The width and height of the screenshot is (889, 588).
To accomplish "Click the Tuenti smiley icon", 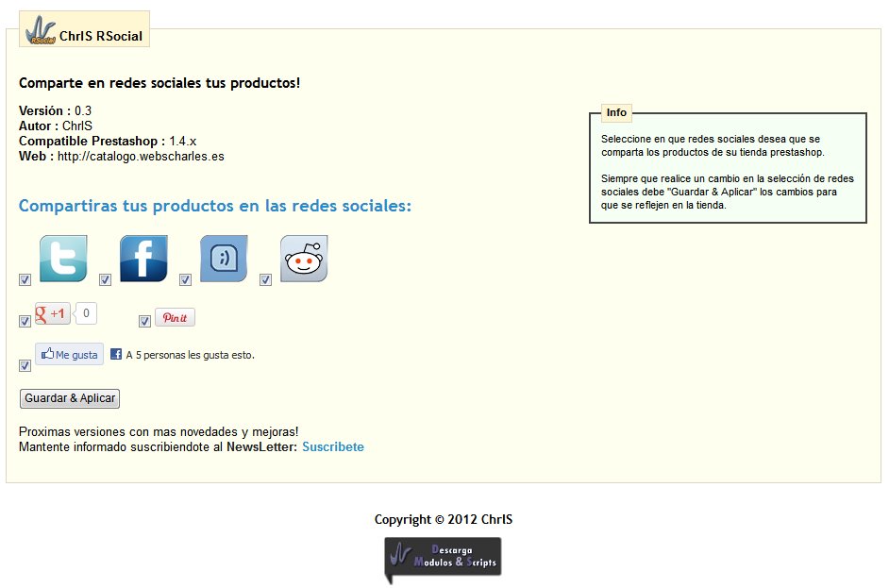I will pyautogui.click(x=224, y=258).
